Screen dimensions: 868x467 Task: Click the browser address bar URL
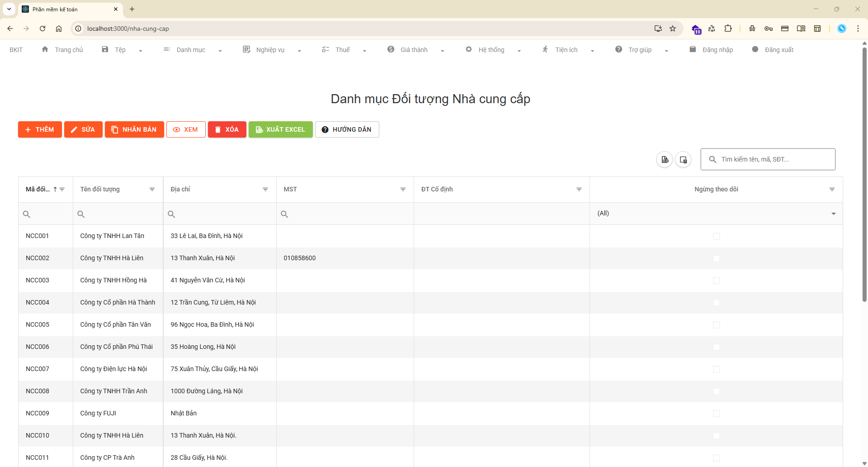pos(128,29)
